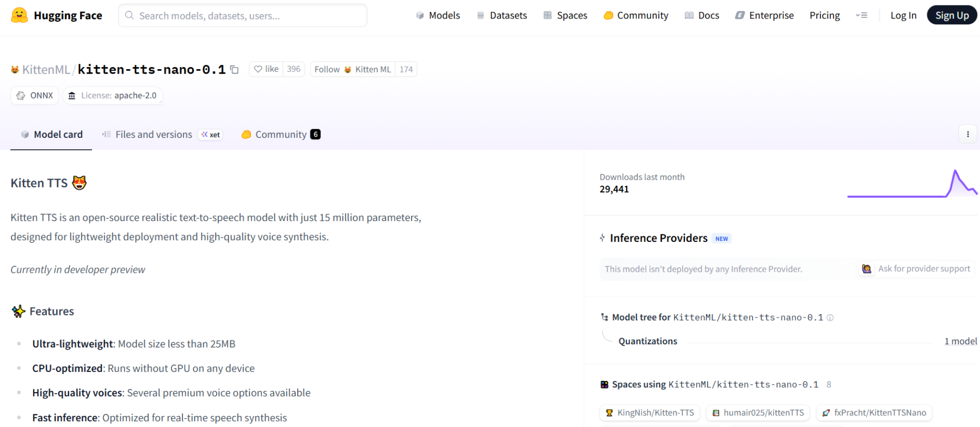The image size is (980, 427).
Task: Click Ask for provider support
Action: 916,269
